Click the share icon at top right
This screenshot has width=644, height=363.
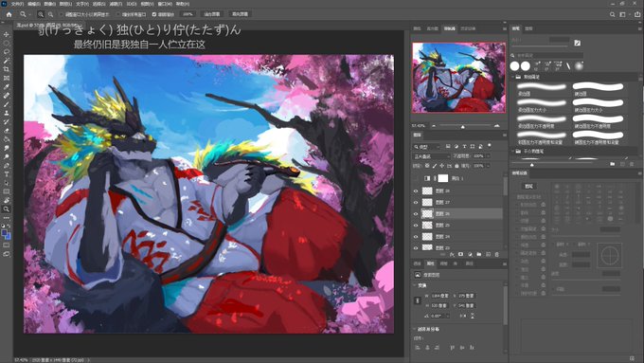point(637,14)
